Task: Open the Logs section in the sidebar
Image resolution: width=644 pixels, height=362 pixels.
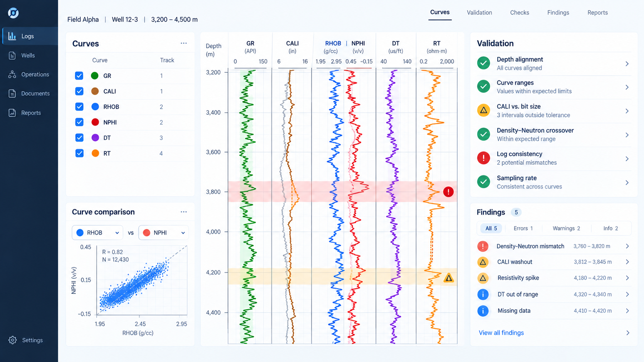Action: click(29, 36)
